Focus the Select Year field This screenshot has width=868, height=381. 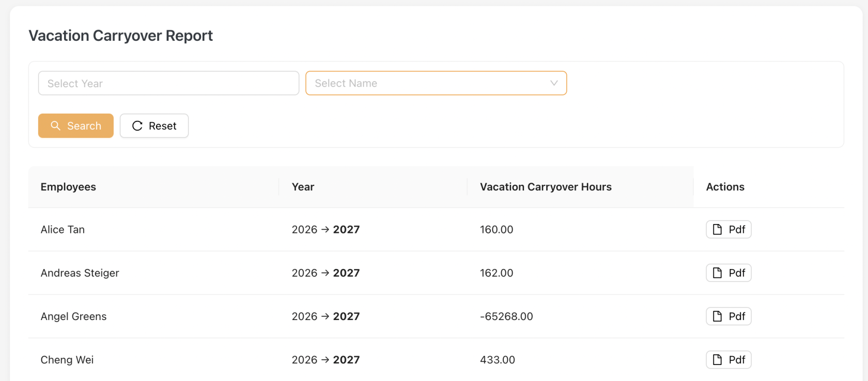pyautogui.click(x=168, y=83)
